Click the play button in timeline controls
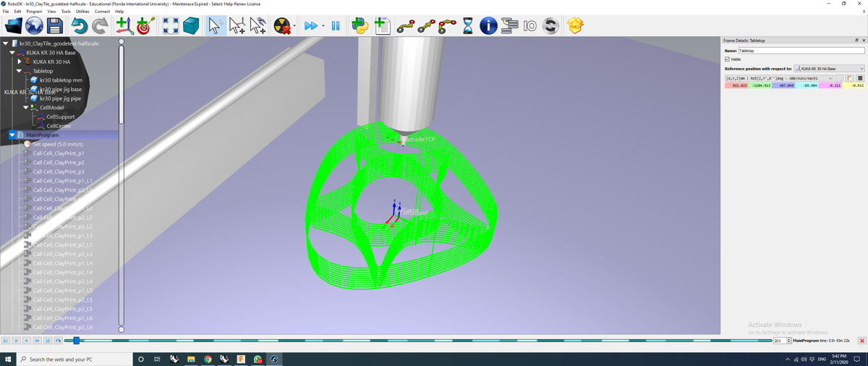 coord(27,341)
